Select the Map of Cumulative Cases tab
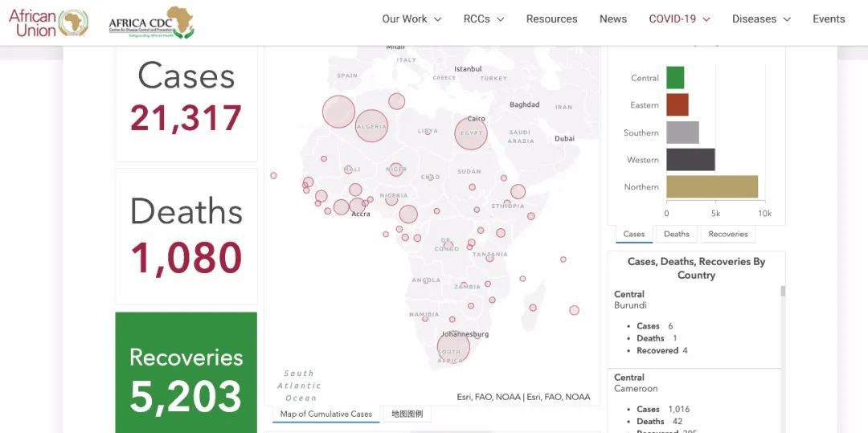Viewport: 868px width, 433px height. tap(325, 414)
